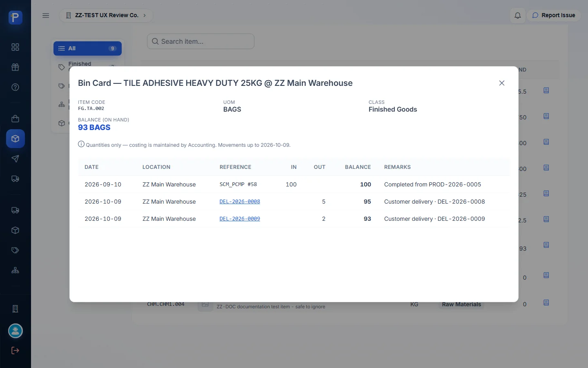The image size is (588, 368).
Task: Click the building icon in the sidebar
Action: point(15,309)
